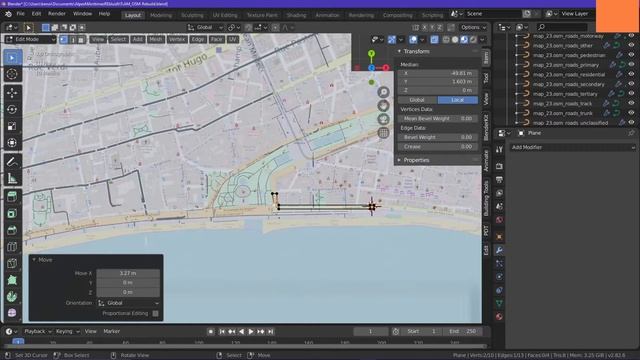Open the Tool sidebar tab
Viewport: 640px width, 360px height.
pyautogui.click(x=486, y=78)
